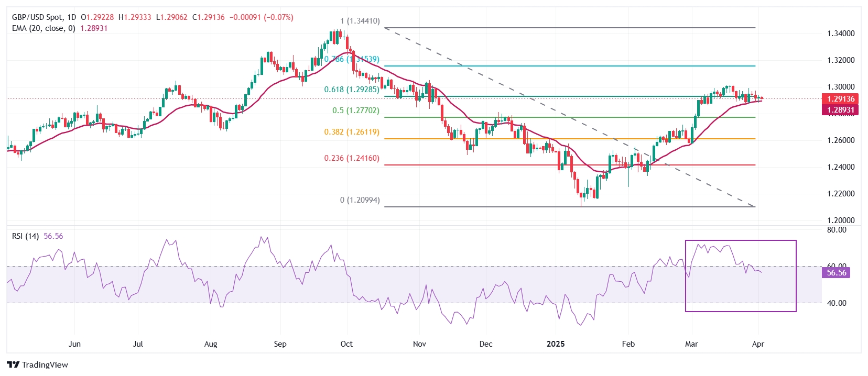Click the 80.00 RSI axis label
Image resolution: width=868 pixels, height=376 pixels.
click(836, 230)
